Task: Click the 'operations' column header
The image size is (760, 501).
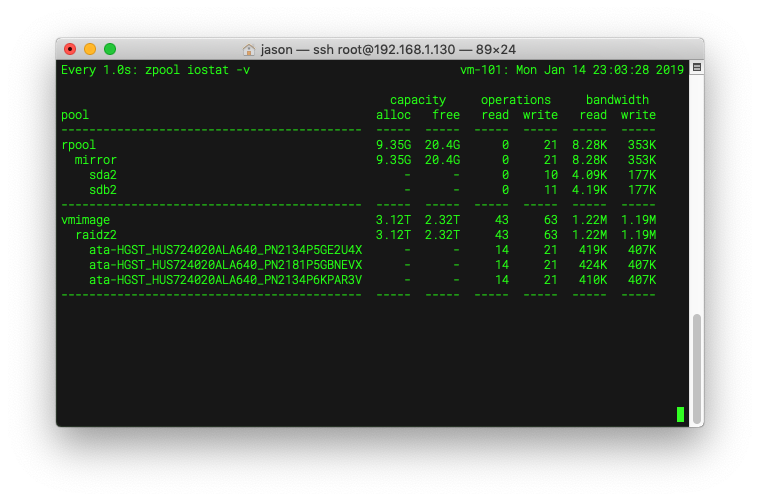Action: tap(516, 100)
